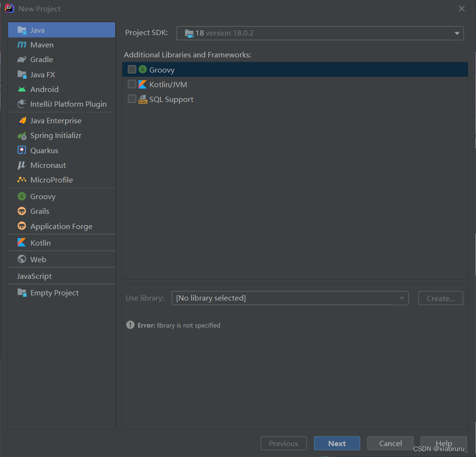Select the Maven project type

click(62, 45)
